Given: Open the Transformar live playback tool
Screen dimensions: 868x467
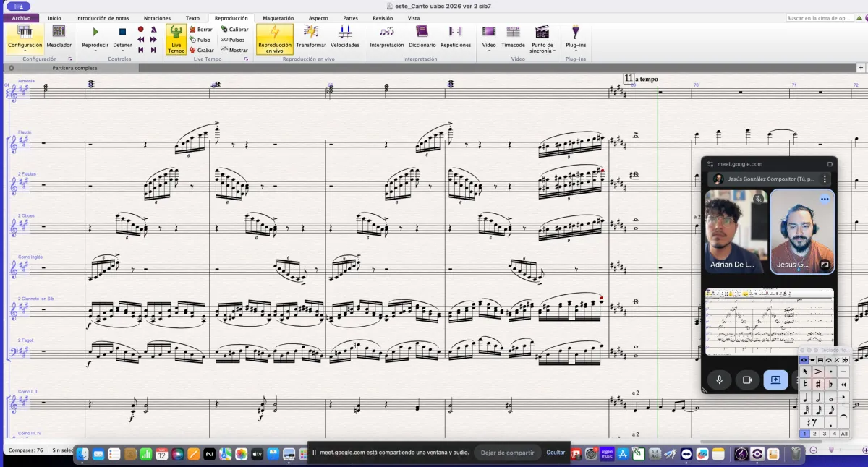Looking at the screenshot, I should [311, 36].
